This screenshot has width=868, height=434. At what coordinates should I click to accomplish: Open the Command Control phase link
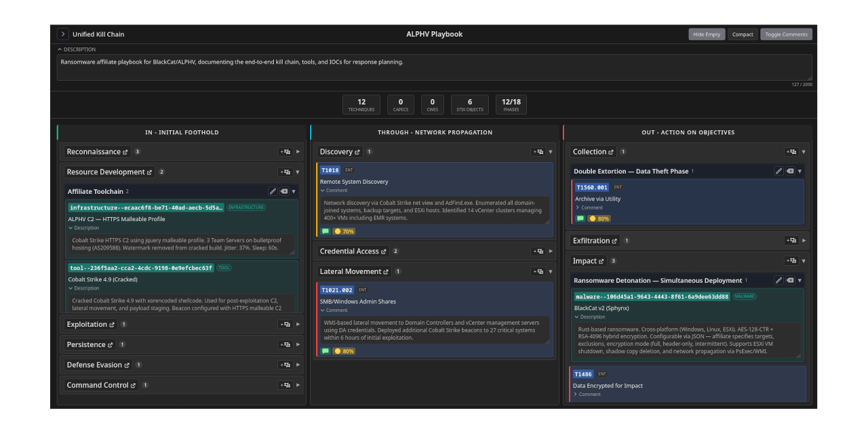(x=133, y=385)
